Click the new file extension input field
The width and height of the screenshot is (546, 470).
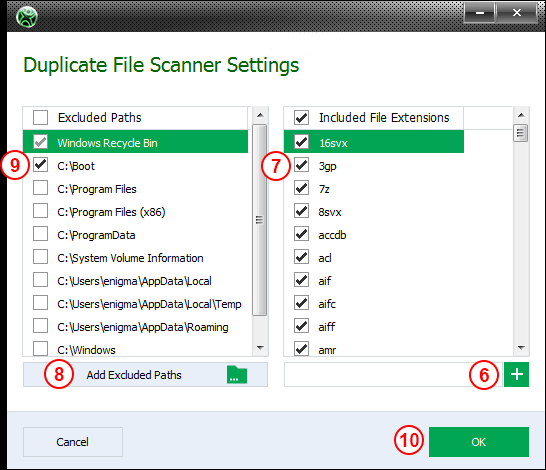click(393, 375)
